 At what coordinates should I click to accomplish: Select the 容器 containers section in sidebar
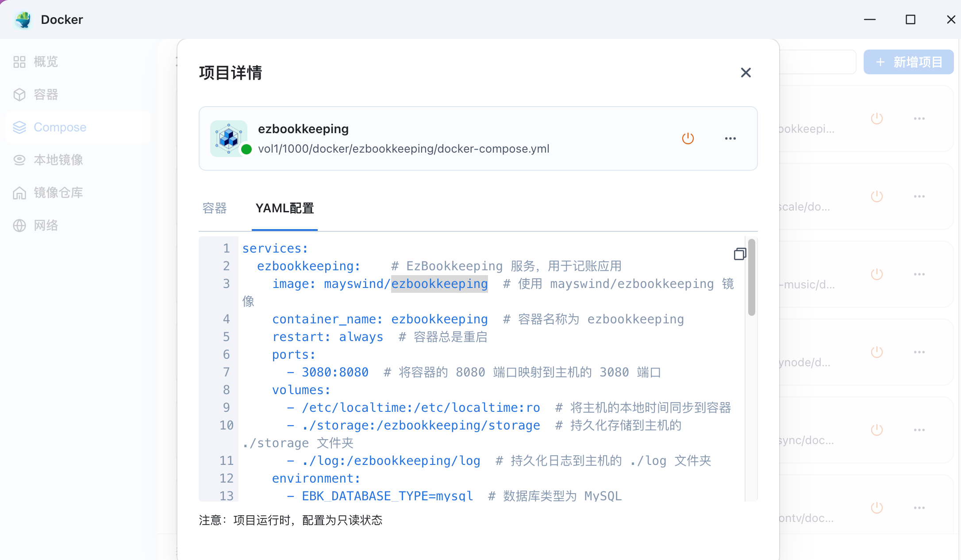(x=46, y=94)
